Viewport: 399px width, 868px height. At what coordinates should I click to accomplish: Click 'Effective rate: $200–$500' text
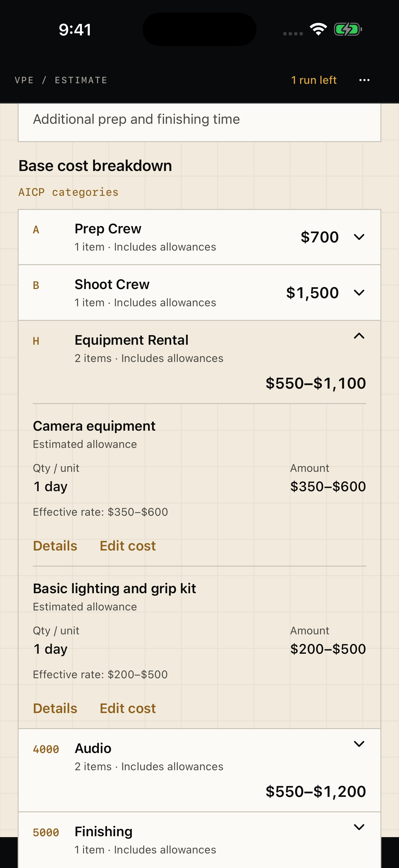pos(100,674)
